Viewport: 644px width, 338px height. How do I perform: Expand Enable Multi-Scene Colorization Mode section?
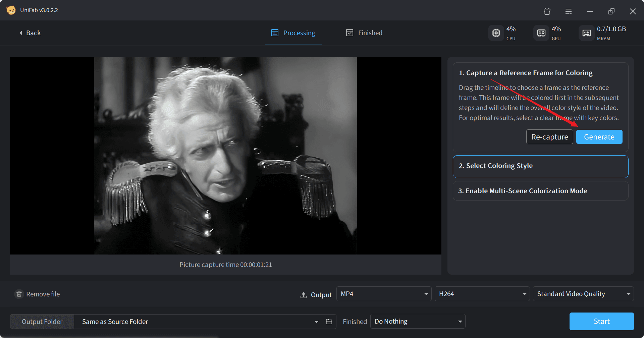point(541,191)
